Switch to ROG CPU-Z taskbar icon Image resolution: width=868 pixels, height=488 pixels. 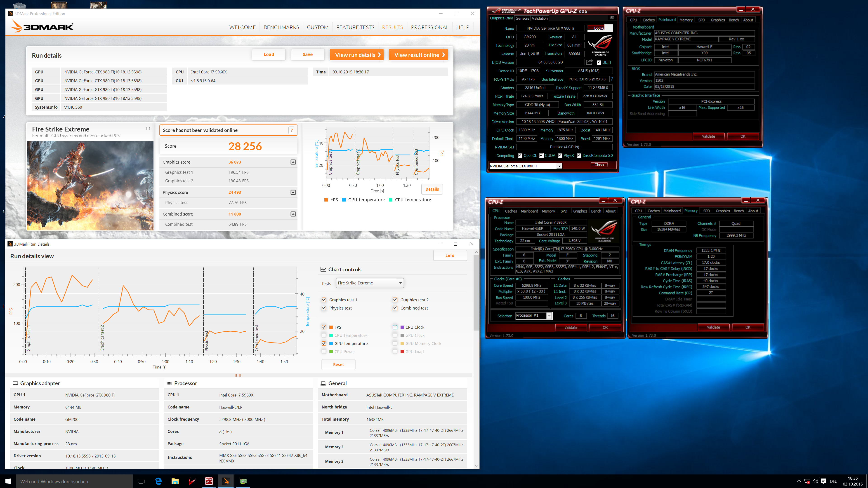click(209, 481)
